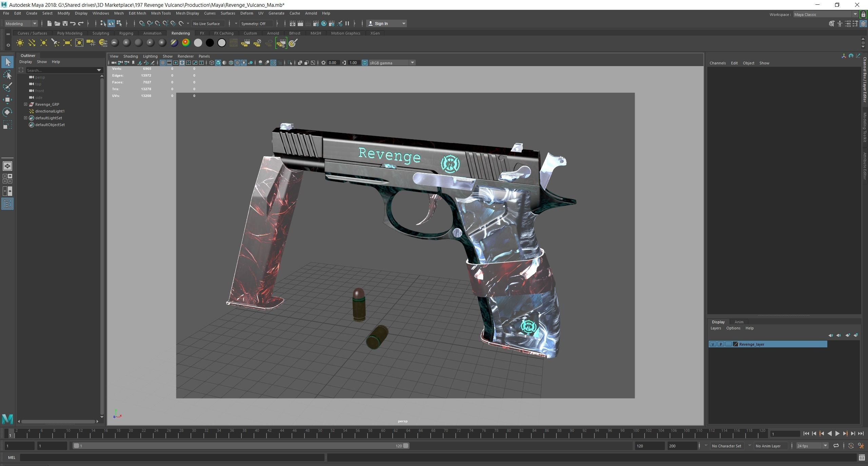Toggle Revenge_layer visibility V box
This screenshot has width=868, height=466.
(x=713, y=344)
